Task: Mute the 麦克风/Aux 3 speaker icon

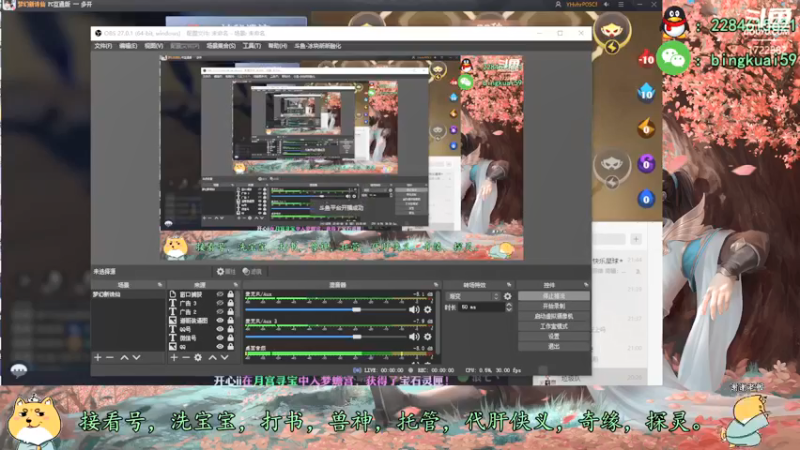Action: (414, 337)
